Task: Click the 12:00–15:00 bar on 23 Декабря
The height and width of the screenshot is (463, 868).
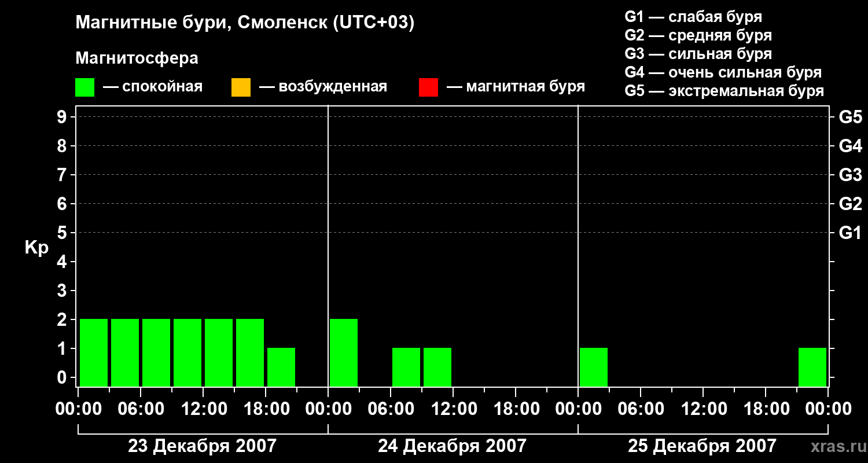Action: 219,352
